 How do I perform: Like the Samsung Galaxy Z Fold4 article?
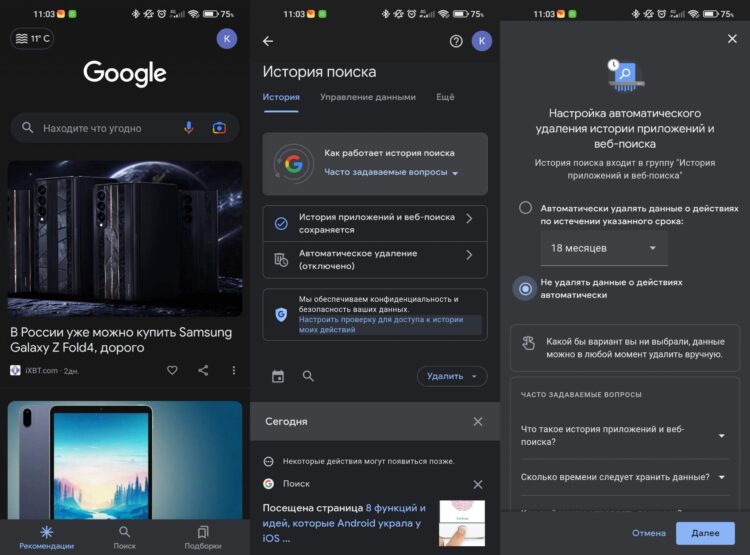coord(172,370)
